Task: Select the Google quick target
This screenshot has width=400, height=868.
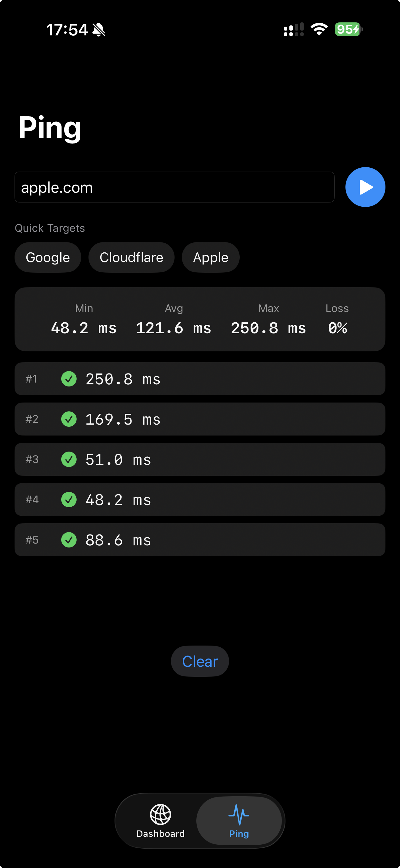Action: (x=48, y=257)
